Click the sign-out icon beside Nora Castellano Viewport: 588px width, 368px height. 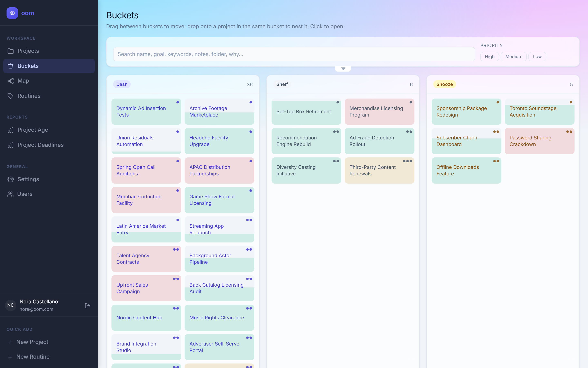[x=87, y=306]
